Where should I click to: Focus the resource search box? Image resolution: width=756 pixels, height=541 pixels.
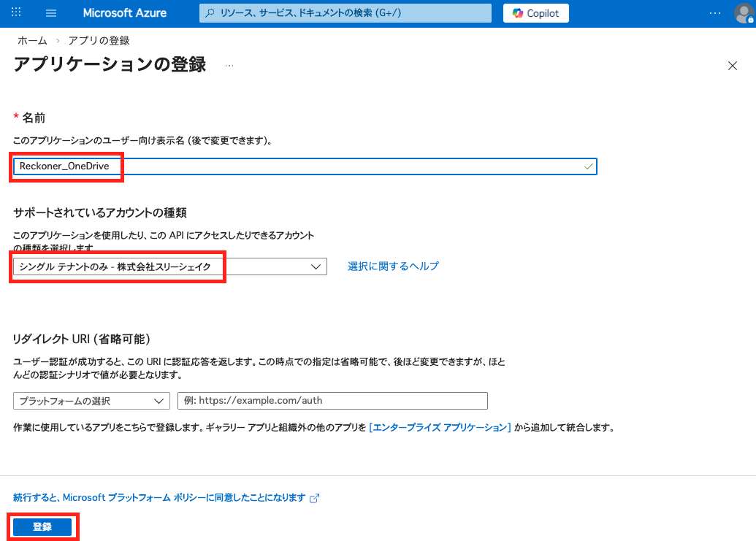345,13
